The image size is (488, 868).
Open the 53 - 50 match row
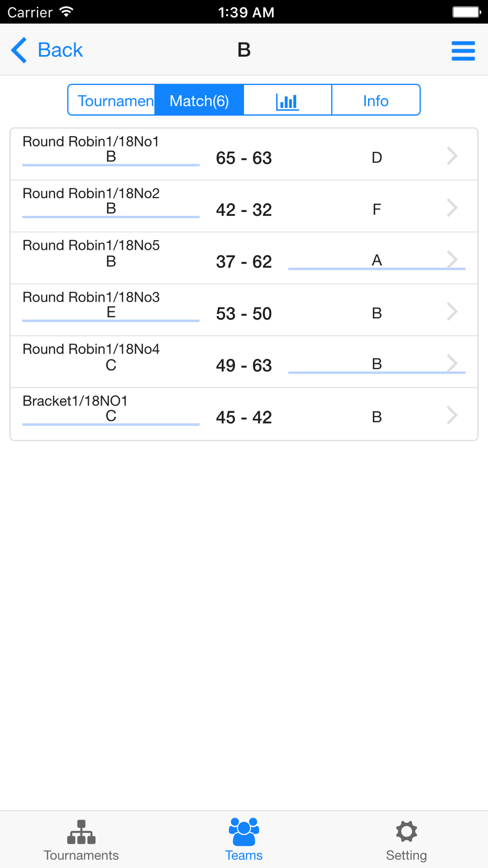coord(244,310)
